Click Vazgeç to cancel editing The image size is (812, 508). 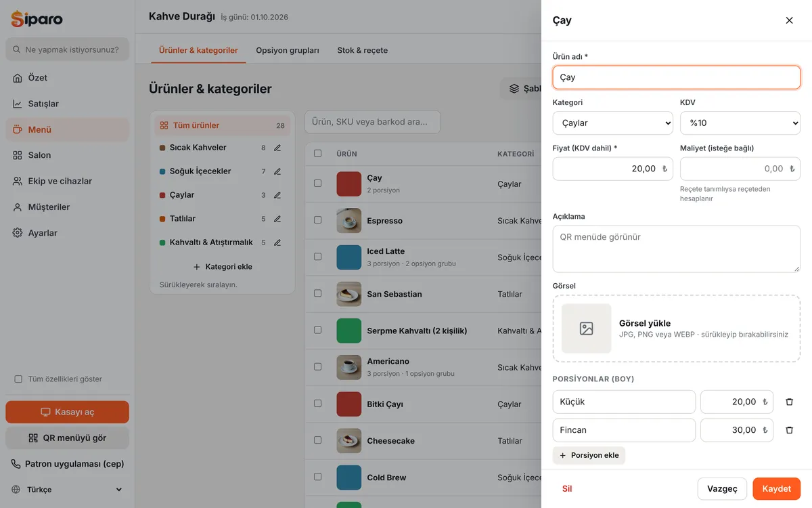722,489
